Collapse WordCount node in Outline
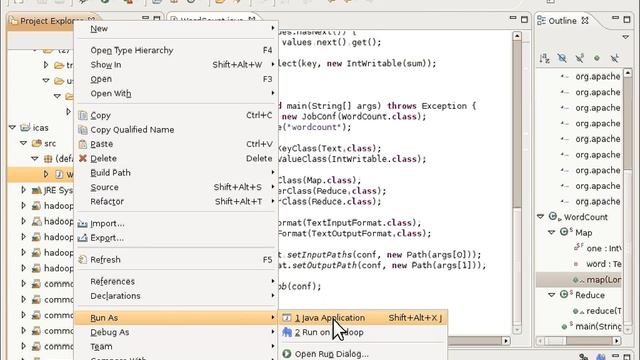Viewport: 640px width, 360px height. click(540, 217)
